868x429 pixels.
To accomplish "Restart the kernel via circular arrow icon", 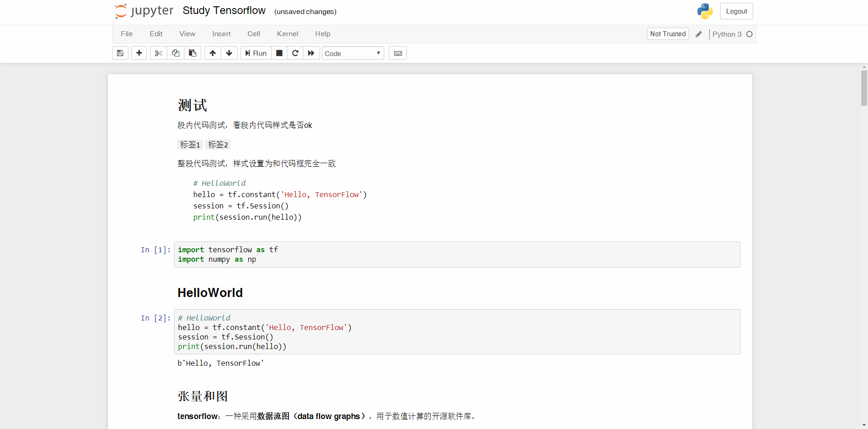I will [x=295, y=53].
